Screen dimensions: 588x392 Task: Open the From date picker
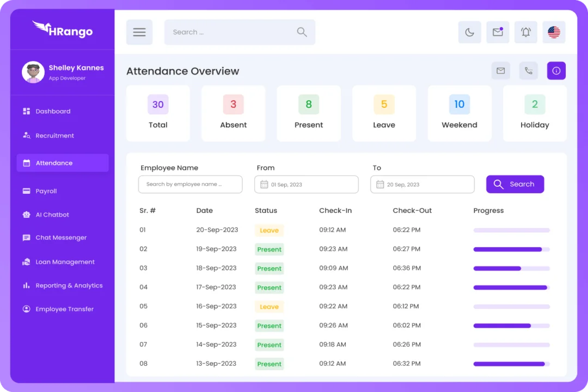306,185
